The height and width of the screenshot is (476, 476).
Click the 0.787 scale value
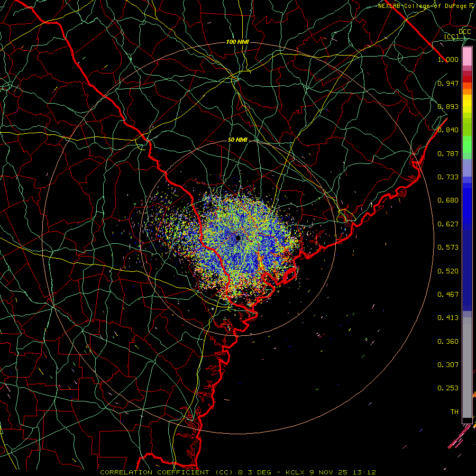tap(448, 153)
